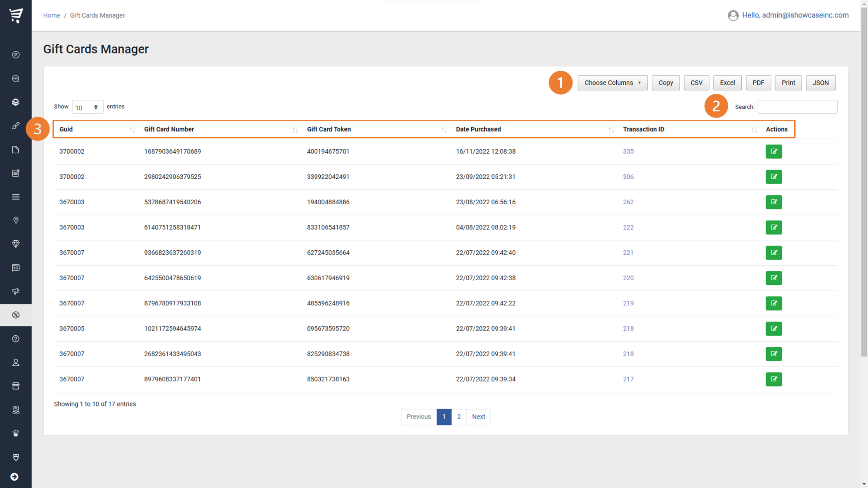Open the SEO magnifier sidebar icon

coord(16,79)
